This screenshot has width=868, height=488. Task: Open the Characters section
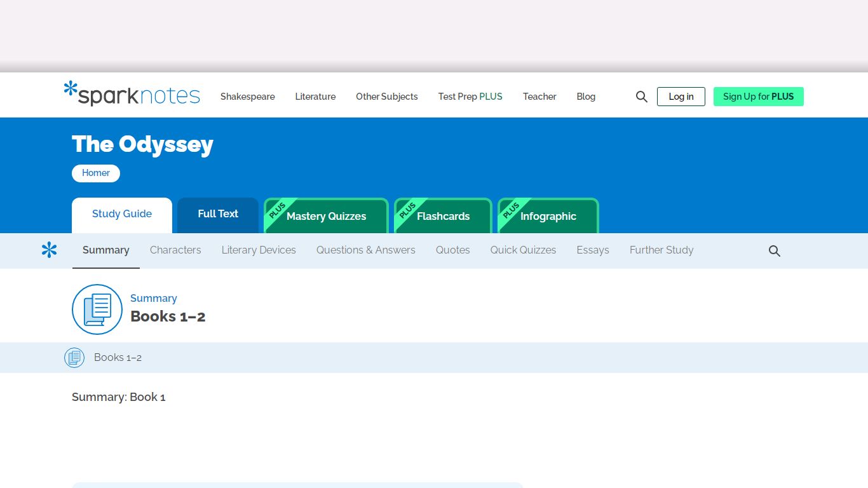[175, 250]
